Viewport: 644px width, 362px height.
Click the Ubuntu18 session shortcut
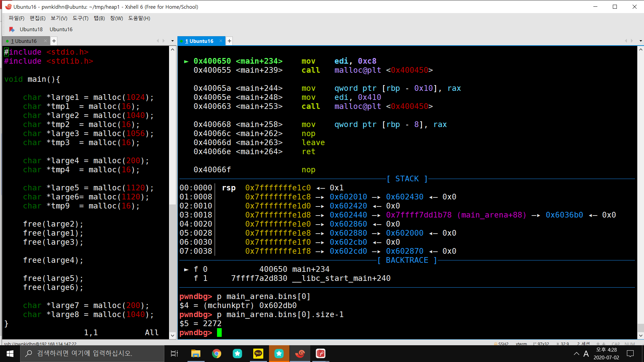click(x=31, y=29)
